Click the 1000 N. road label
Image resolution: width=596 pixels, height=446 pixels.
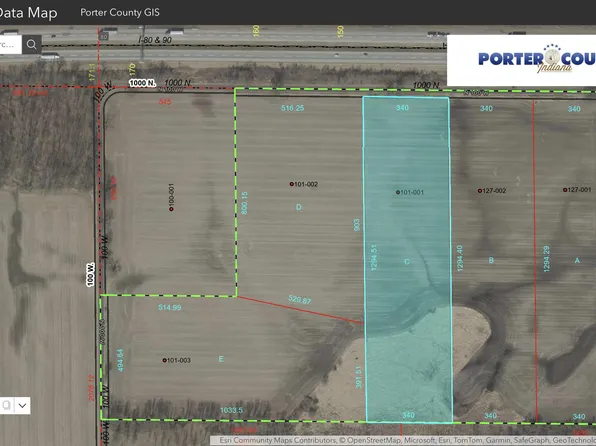pos(142,83)
